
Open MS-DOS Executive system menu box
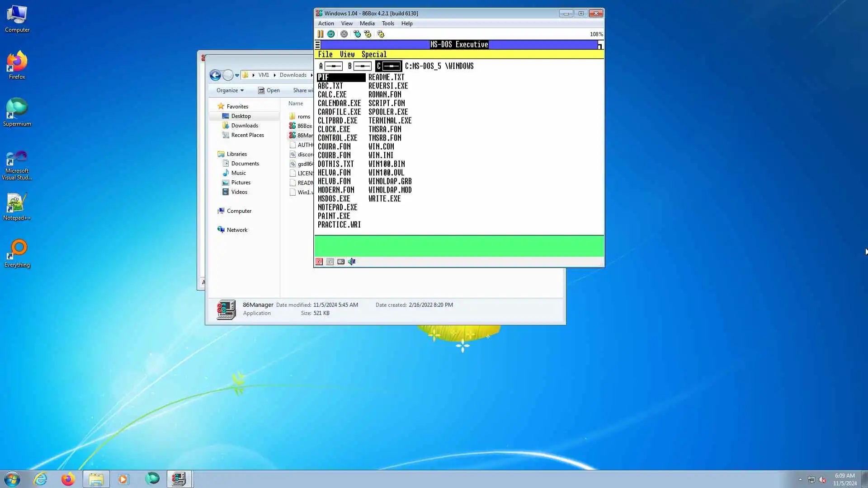(317, 44)
